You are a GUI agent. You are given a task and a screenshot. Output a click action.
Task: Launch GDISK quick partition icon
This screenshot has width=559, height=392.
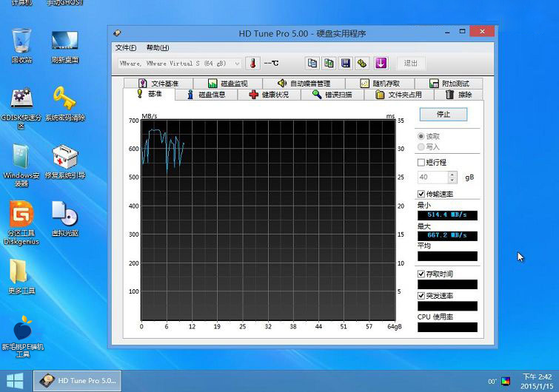[x=21, y=108]
